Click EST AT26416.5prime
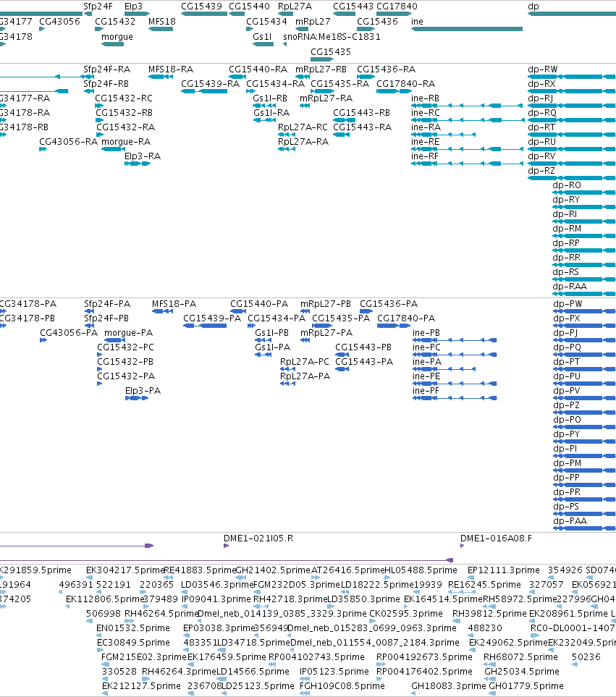Viewport: 616px width, 697px height. tap(347, 570)
